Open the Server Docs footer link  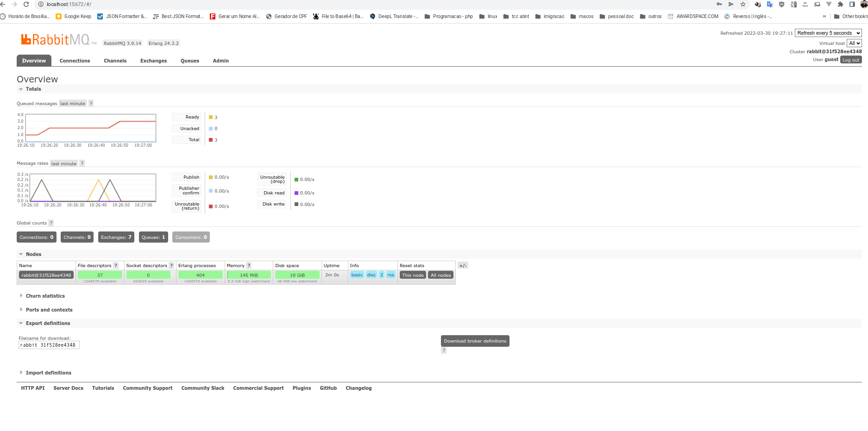click(69, 388)
